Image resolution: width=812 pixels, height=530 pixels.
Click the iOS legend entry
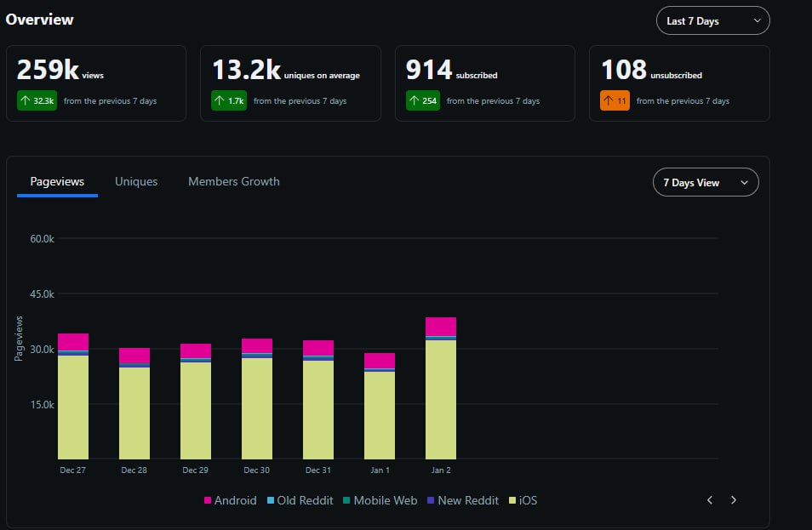(523, 500)
